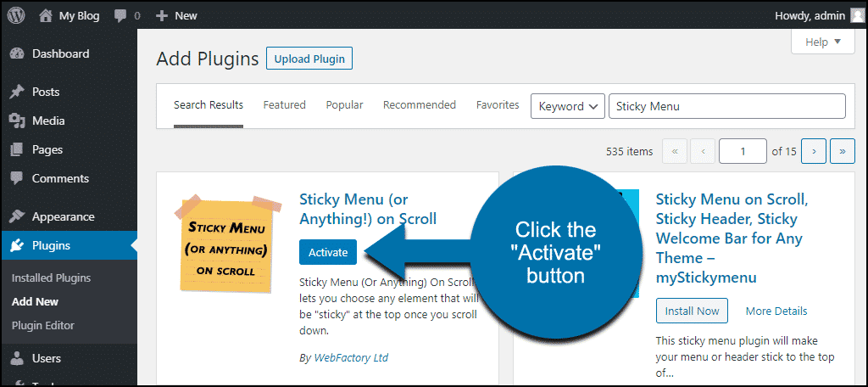Click the Upload Plugin button
Screen dimensions: 868x387
pyautogui.click(x=309, y=59)
